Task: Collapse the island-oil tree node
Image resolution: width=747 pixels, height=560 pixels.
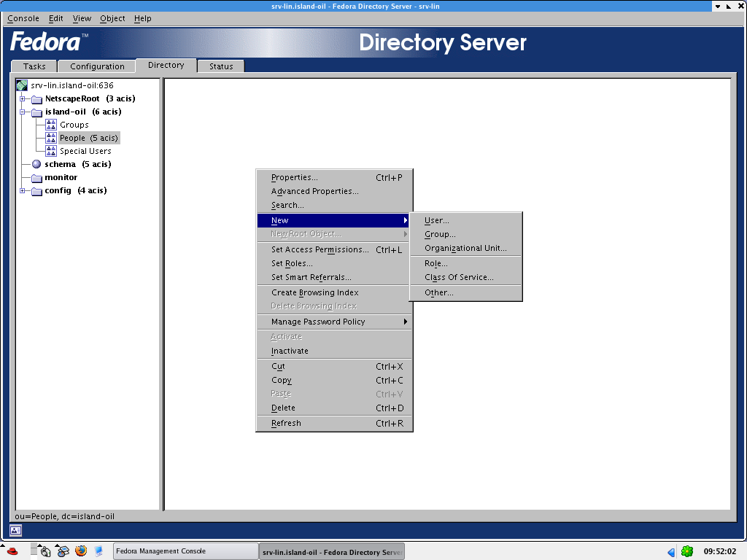Action: 22,112
